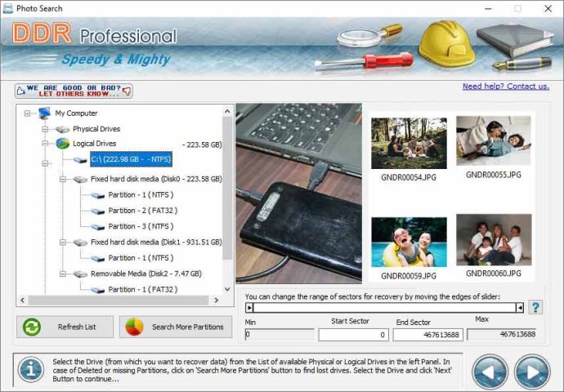
Task: Click the tree vertical scrollbar down arrow
Action: coord(227,289)
